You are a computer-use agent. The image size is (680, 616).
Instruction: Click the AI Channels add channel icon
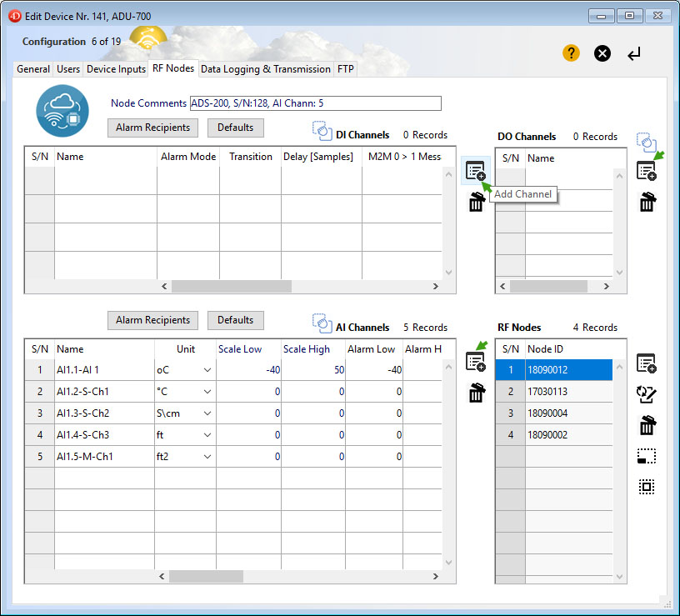475,362
